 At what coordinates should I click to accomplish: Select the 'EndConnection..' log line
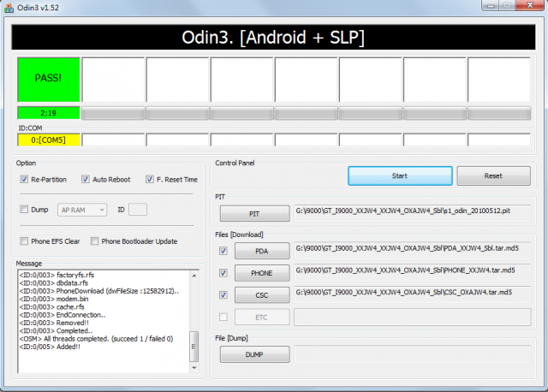click(x=63, y=314)
